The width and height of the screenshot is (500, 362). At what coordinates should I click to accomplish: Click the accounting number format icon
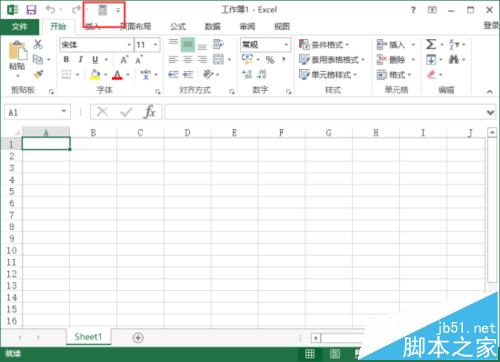(x=247, y=59)
